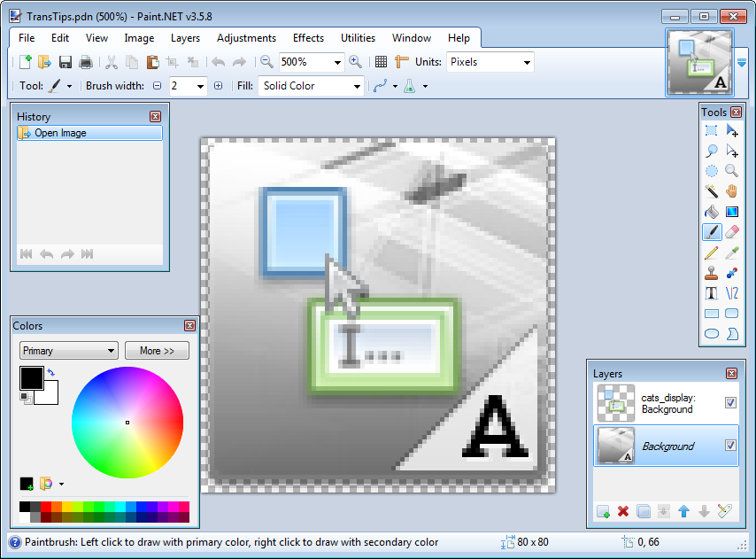Click the More >> button in Colors

[157, 351]
